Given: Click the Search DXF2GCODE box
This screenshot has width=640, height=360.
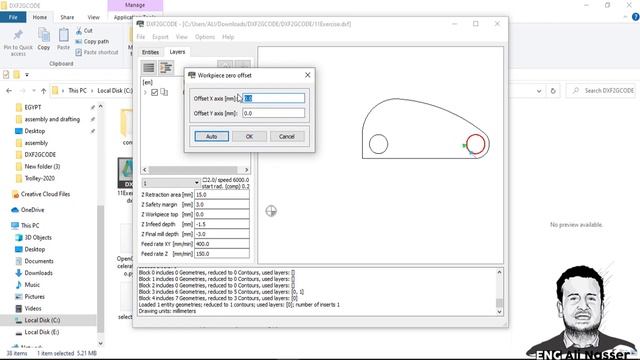Looking at the screenshot, I should [x=602, y=91].
